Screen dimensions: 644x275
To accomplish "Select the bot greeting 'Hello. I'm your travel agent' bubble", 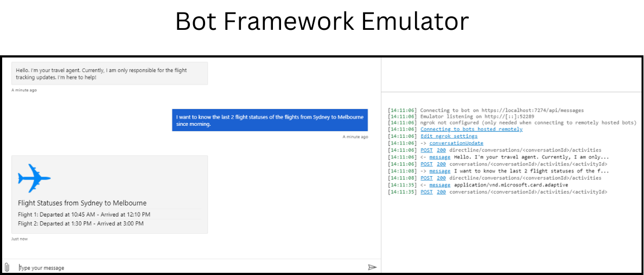I will pos(109,73).
